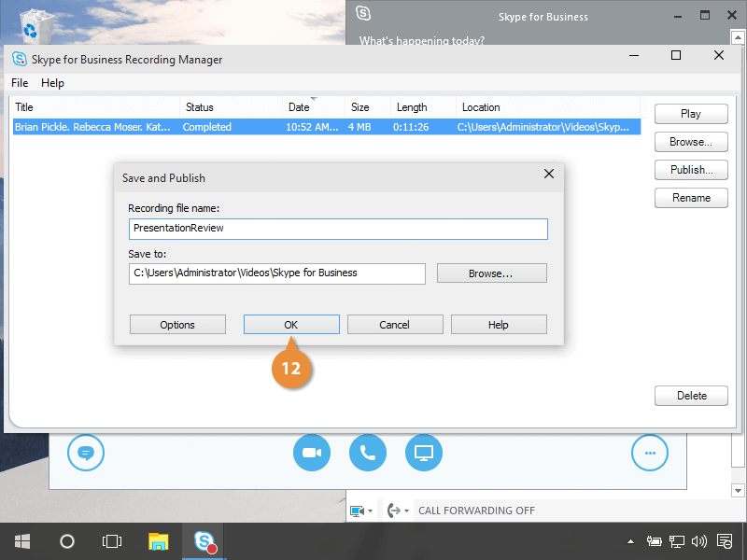
Task: Click the phone call icon
Action: [x=368, y=454]
